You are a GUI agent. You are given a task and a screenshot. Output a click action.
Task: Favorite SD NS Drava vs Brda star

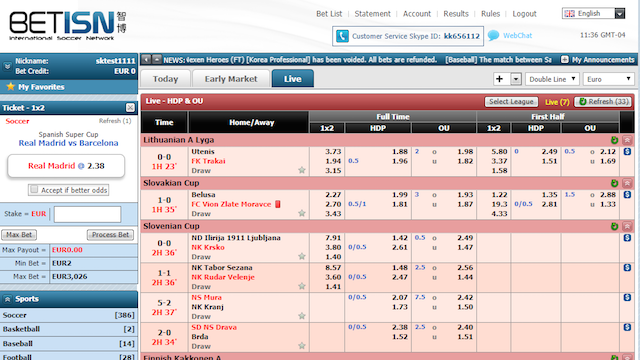pos(302,346)
